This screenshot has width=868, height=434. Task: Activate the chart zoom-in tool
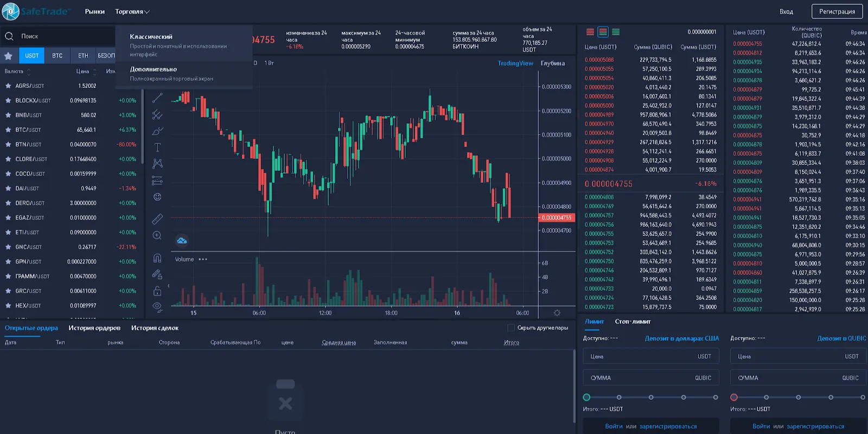(157, 235)
